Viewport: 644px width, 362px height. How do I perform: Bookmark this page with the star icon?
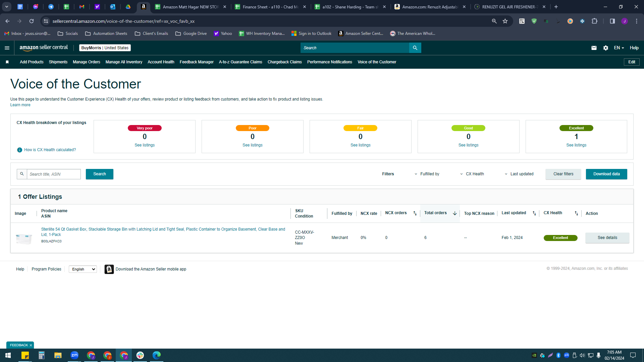505,21
